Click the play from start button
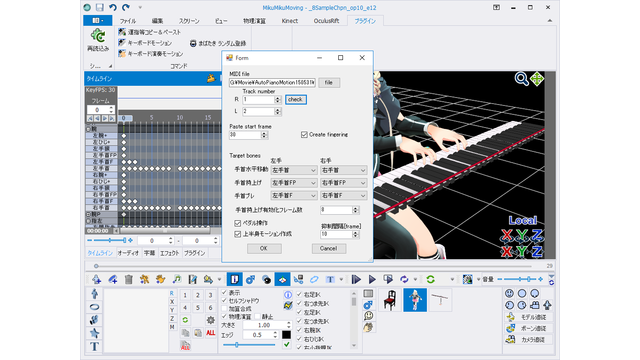Image resolution: width=640 pixels, height=360 pixels. [356, 279]
